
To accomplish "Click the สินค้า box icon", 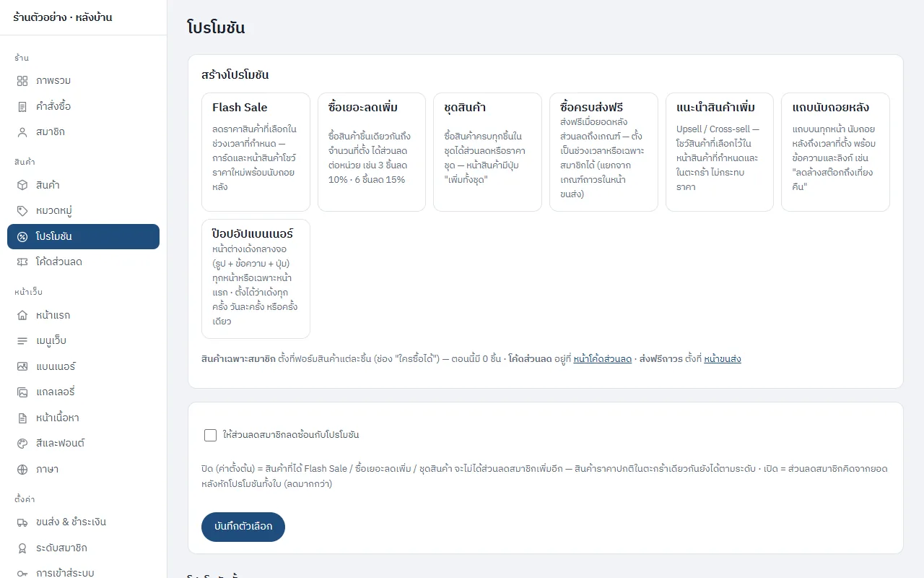I will (x=22, y=185).
